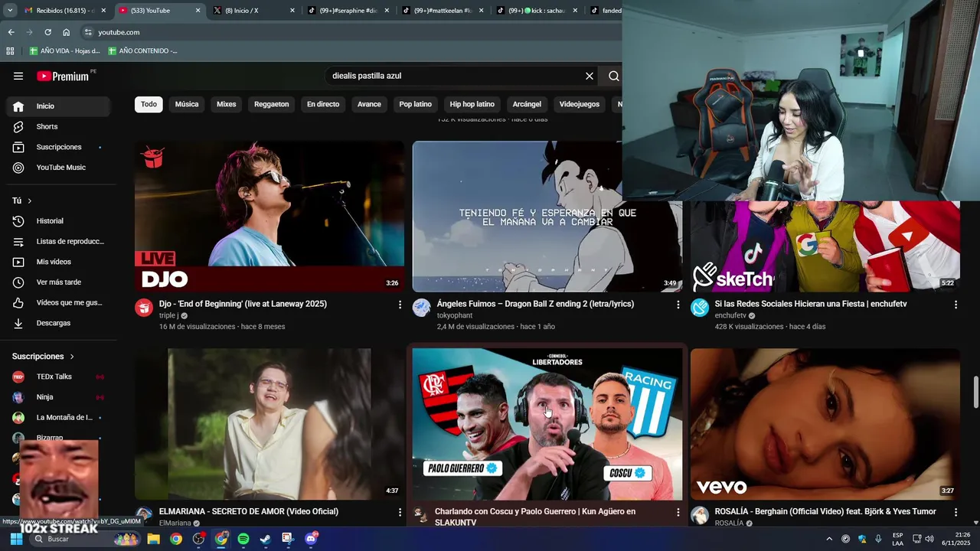Click the page vertical scrollbar thumb
The width and height of the screenshot is (980, 551).
point(975,392)
